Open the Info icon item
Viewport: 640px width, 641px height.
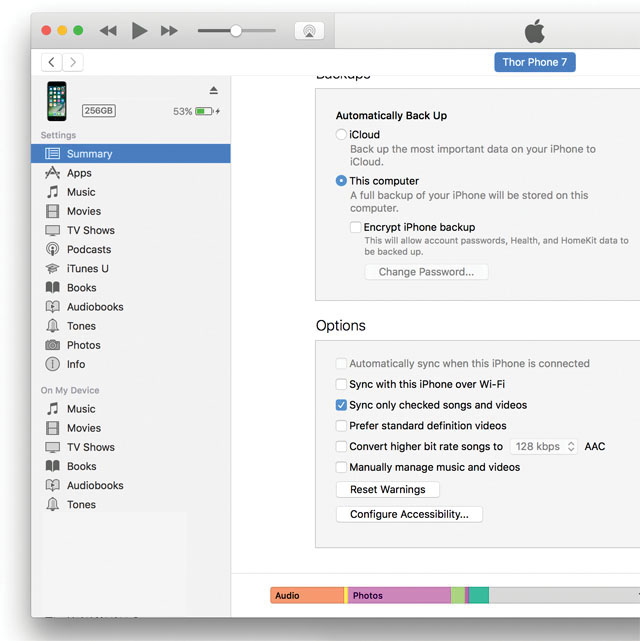52,364
